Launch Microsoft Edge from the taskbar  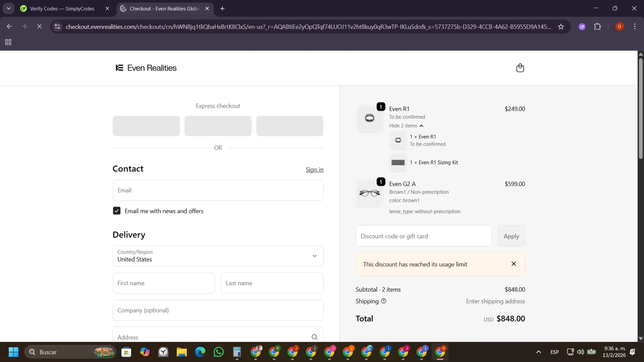200,352
